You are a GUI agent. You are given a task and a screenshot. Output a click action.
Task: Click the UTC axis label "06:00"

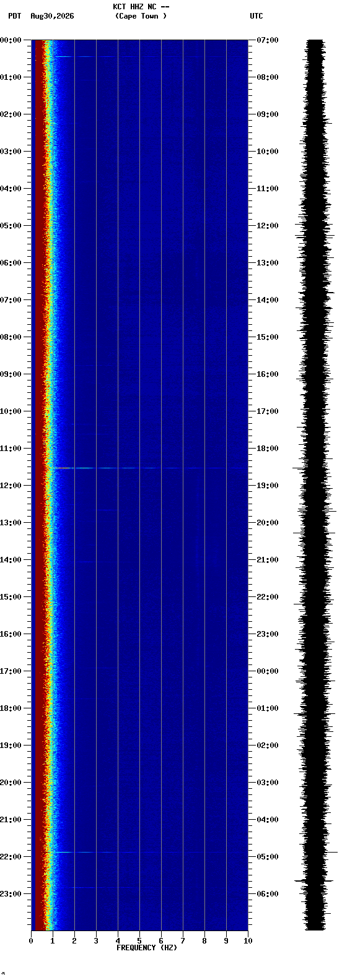pyautogui.click(x=268, y=894)
